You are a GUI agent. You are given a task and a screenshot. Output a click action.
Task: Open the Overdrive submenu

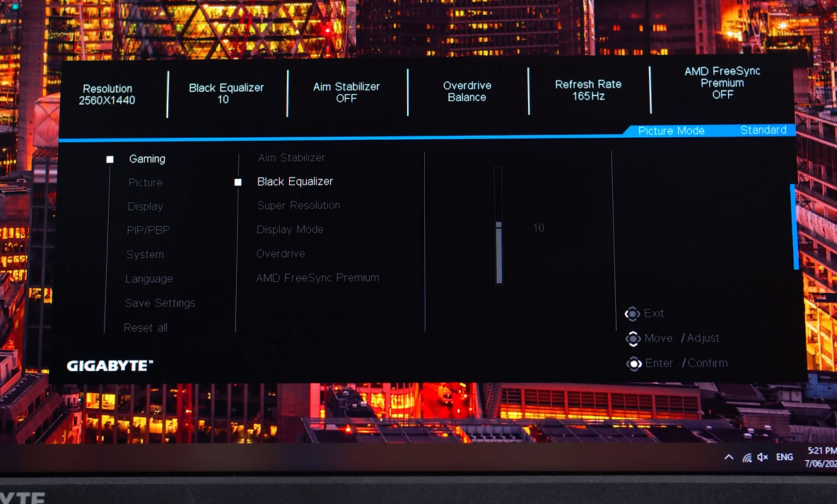pos(281,253)
